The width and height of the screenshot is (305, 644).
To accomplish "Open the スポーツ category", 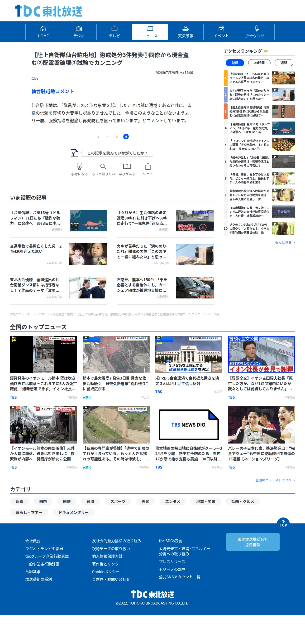I will [x=118, y=501].
